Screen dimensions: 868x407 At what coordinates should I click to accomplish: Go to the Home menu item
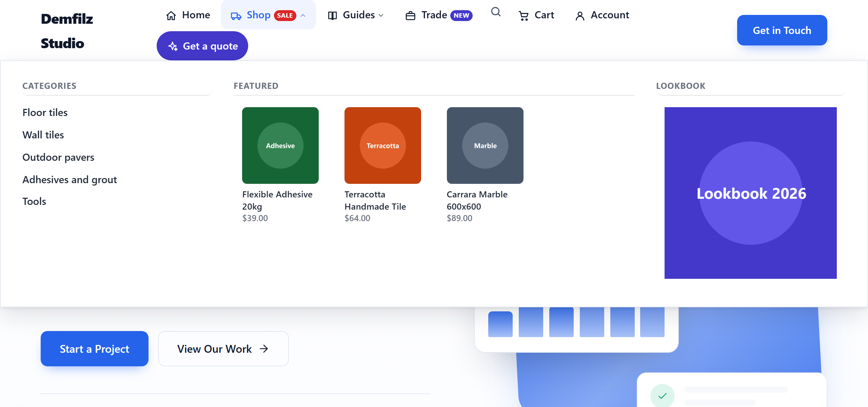click(x=188, y=15)
